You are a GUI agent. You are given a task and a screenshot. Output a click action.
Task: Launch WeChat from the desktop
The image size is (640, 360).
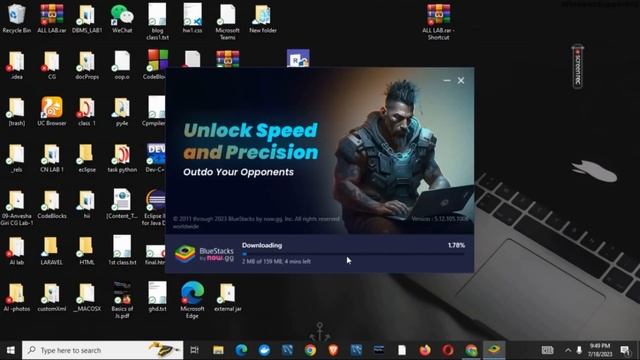[x=122, y=18]
